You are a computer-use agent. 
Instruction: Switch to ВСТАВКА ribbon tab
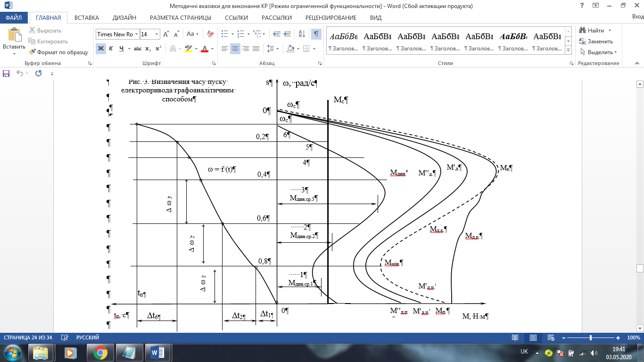pyautogui.click(x=87, y=17)
